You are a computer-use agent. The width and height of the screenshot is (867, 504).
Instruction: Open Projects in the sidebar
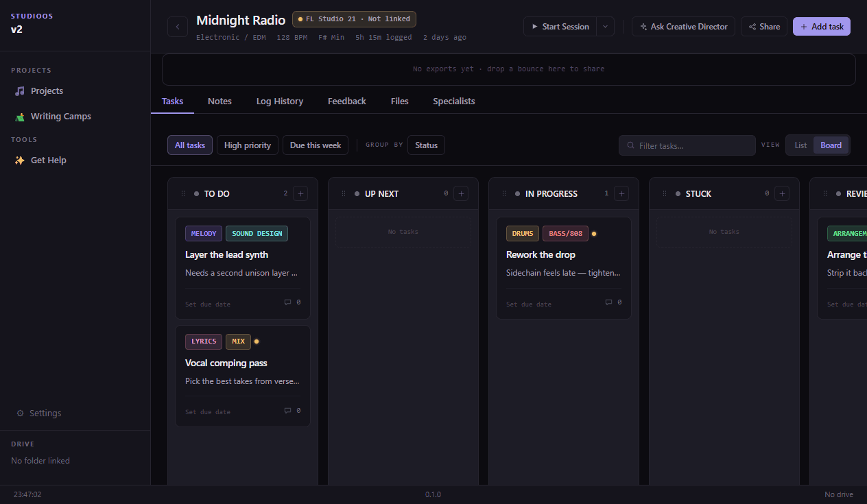47,91
